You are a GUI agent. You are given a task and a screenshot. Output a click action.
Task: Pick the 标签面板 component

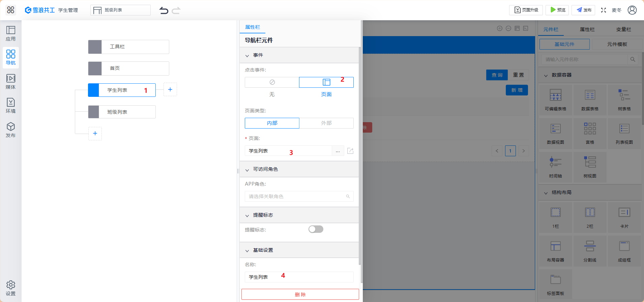(x=556, y=284)
